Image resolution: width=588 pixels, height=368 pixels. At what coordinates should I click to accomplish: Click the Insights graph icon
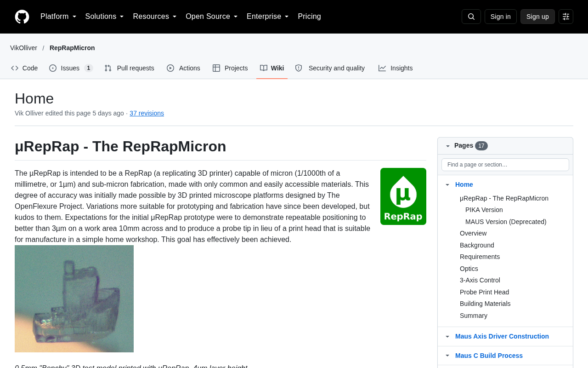pyautogui.click(x=382, y=68)
